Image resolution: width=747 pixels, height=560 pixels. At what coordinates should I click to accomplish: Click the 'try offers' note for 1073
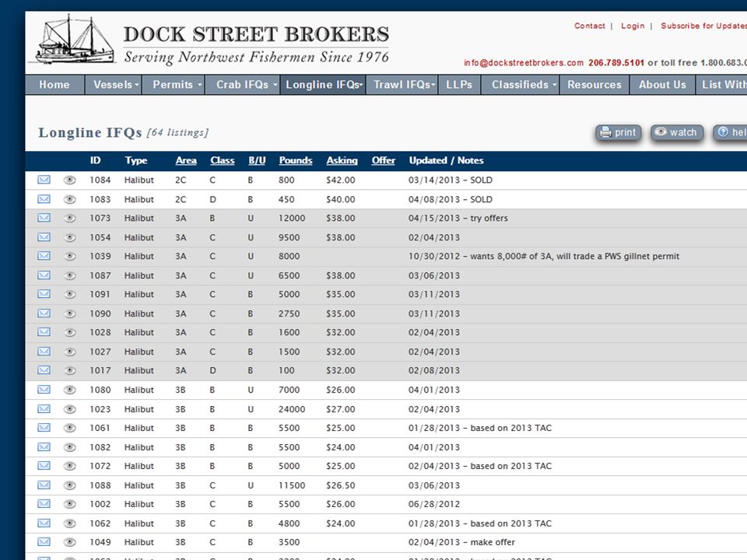click(x=489, y=218)
